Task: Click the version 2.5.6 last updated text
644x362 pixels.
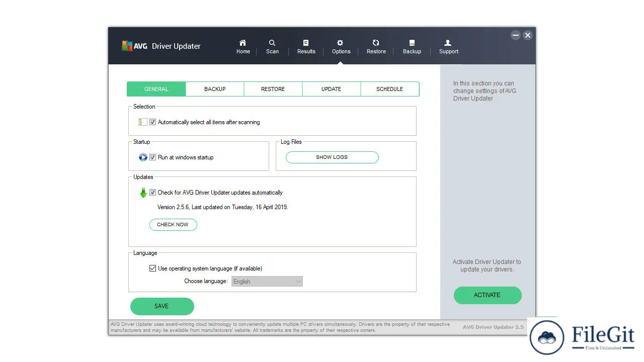Action: click(223, 207)
